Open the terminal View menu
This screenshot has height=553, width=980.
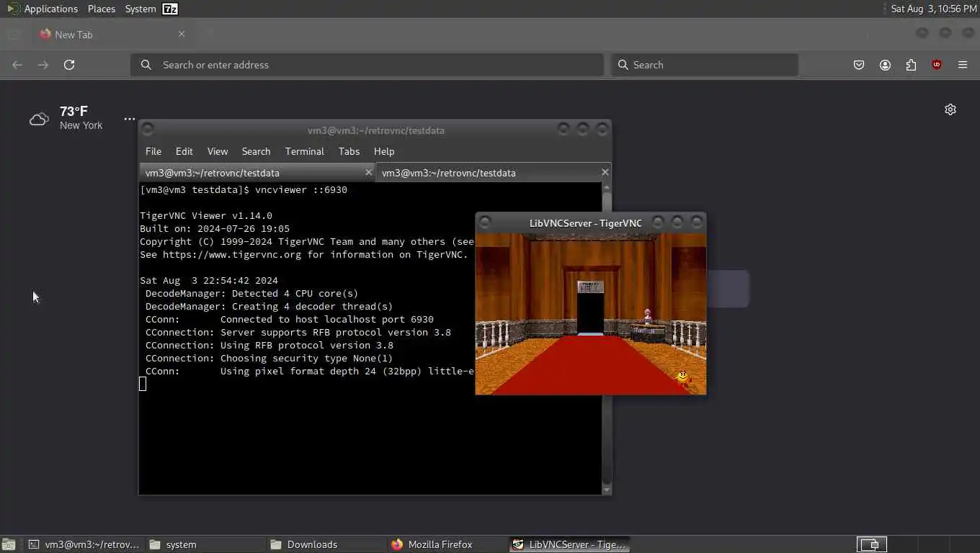(x=218, y=151)
